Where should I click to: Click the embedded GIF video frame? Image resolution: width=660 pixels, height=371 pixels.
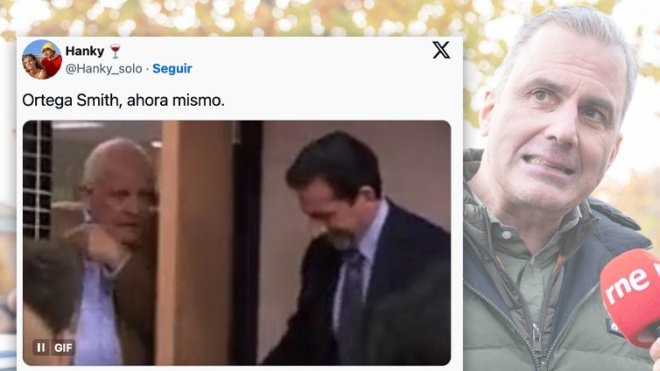[x=237, y=243]
